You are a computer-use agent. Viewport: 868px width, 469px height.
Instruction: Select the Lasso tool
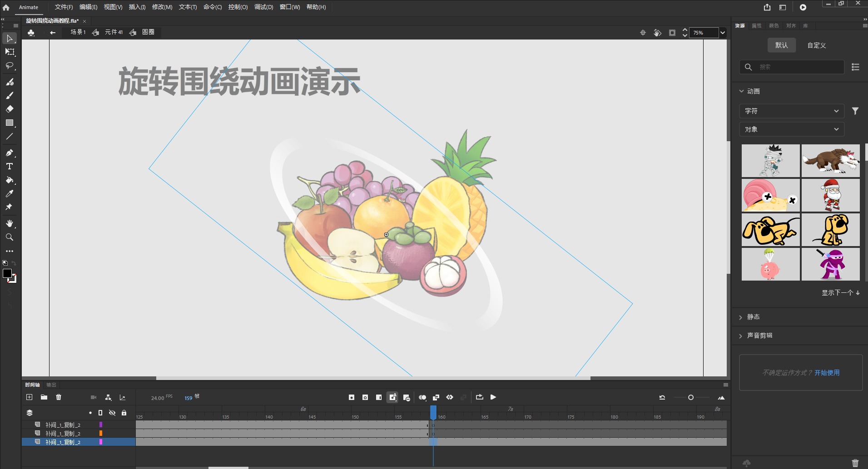coord(10,65)
